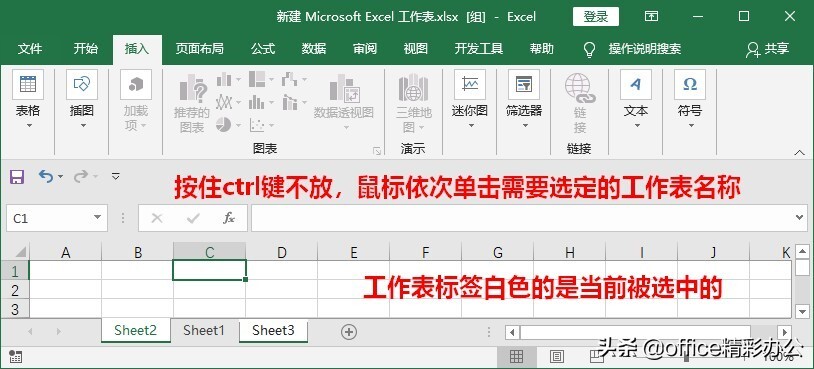The image size is (814, 369).
Task: Click the 操作说明搜索 search box
Action: (x=645, y=49)
